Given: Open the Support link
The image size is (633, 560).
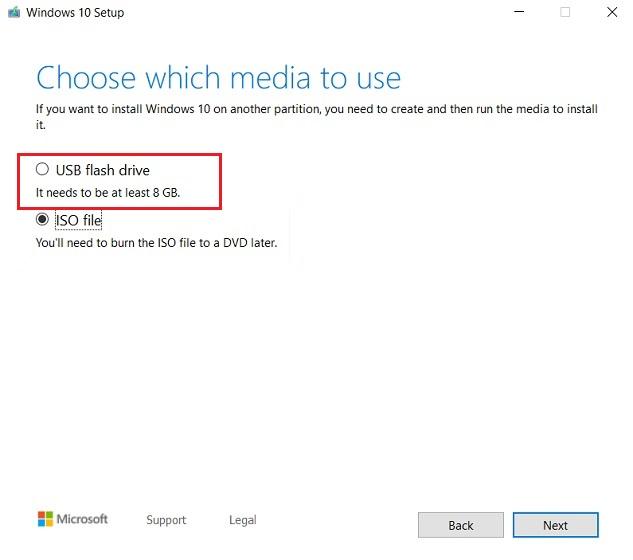Looking at the screenshot, I should 166,520.
